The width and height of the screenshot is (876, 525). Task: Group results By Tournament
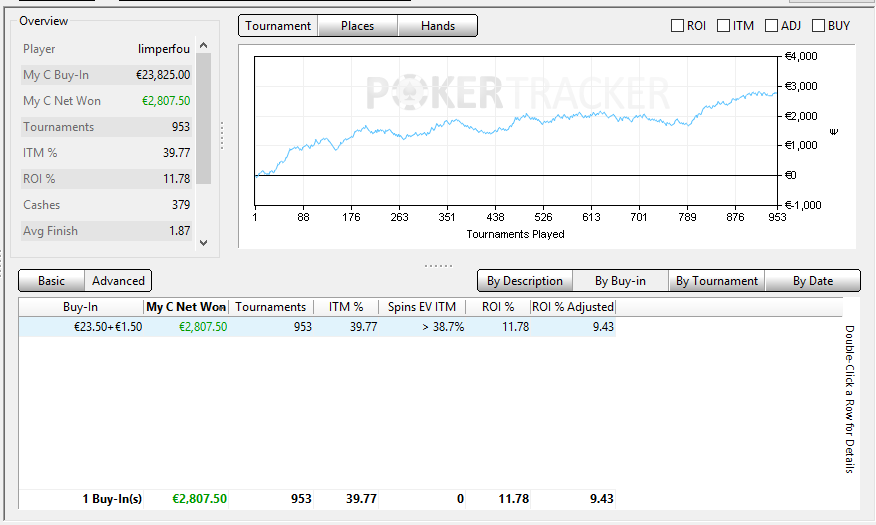pyautogui.click(x=717, y=280)
